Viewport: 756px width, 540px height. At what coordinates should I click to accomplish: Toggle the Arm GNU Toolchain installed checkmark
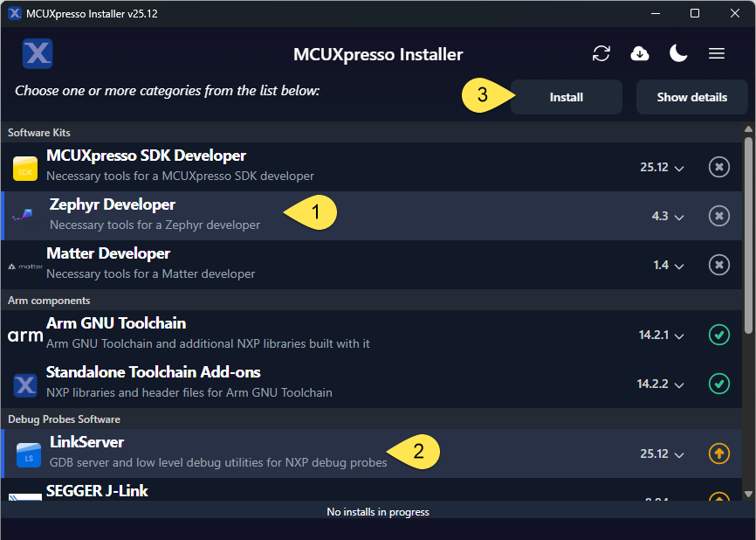click(718, 335)
